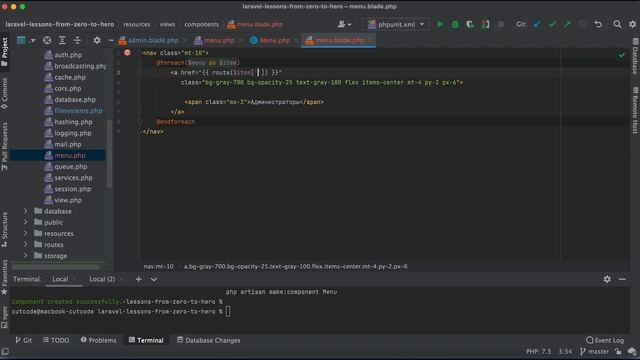This screenshot has height=360, width=640.
Task: Expand the storage folder
Action: tap(25, 256)
